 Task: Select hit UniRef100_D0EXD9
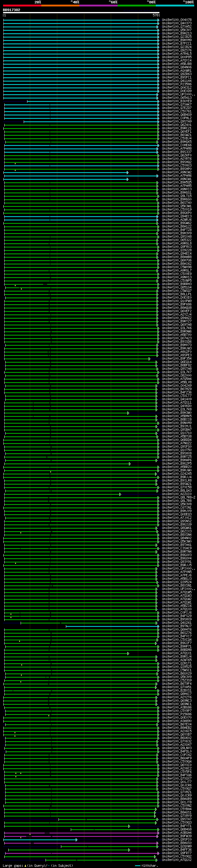(x=177, y=91)
